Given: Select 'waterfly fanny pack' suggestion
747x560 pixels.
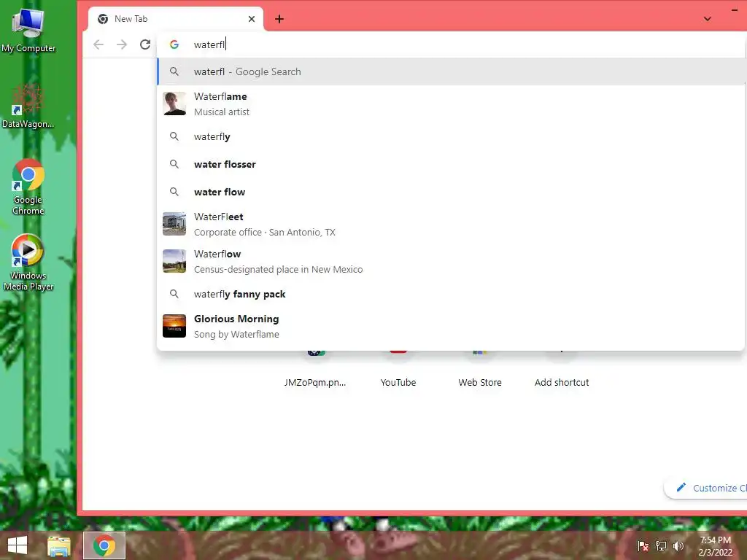Looking at the screenshot, I should coord(451,295).
